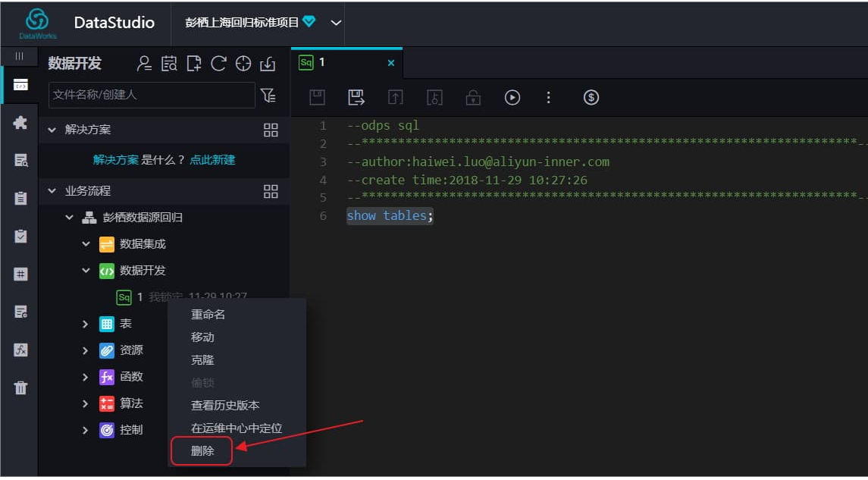Viewport: 868px width, 480px height.
Task: Collapse the 业务流程 section
Action: [x=52, y=191]
